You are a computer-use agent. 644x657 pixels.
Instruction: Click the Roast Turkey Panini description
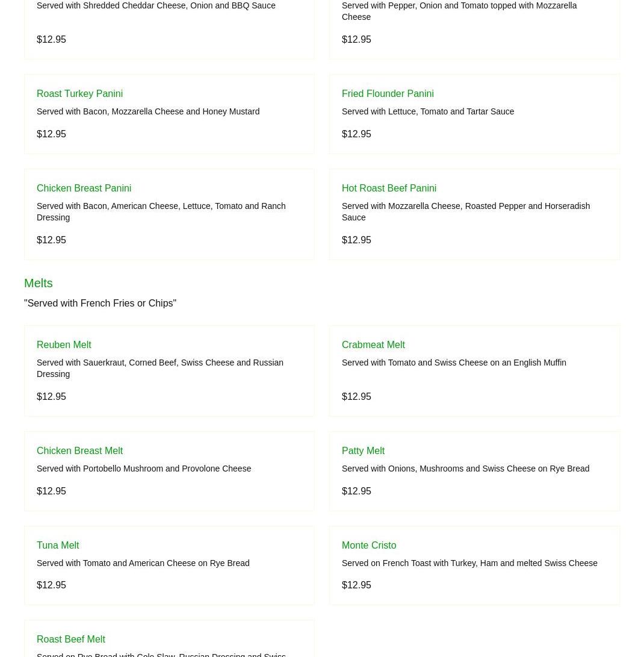coord(148,111)
